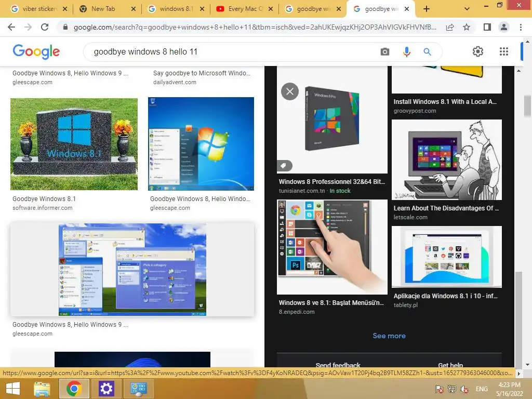Open software.informer.com source link
532x399 pixels.
coord(43,208)
